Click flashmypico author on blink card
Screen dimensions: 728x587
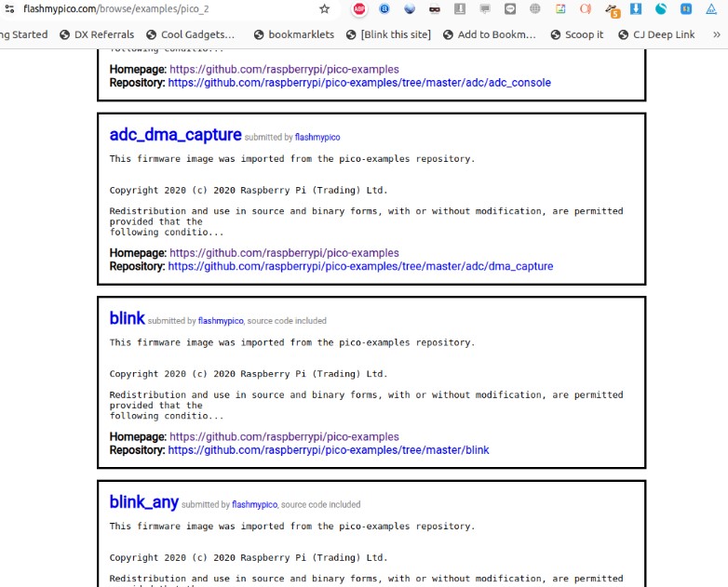pos(221,321)
